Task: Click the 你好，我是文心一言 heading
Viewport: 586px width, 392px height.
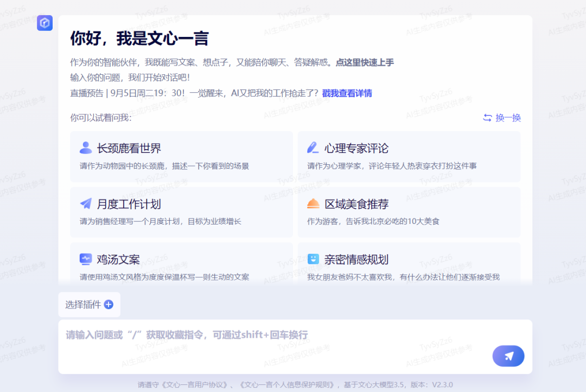Action: tap(139, 38)
